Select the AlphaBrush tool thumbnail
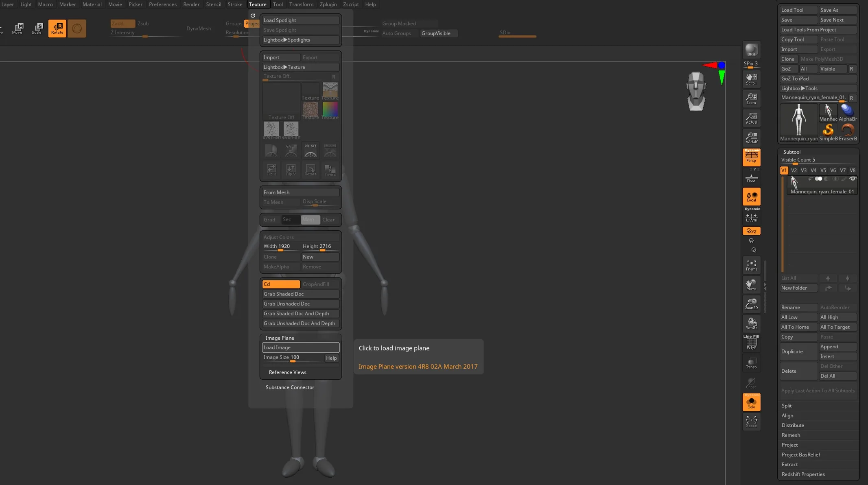 (848, 112)
